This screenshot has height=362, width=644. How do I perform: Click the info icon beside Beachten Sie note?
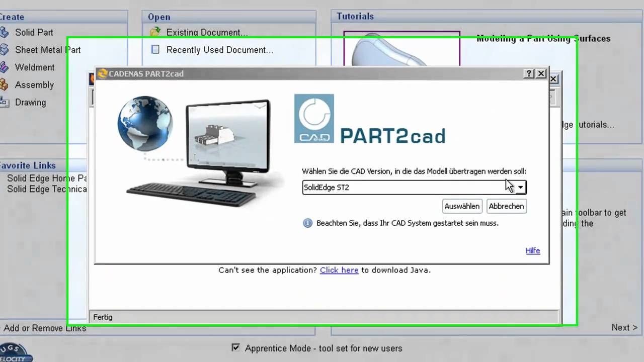point(307,223)
